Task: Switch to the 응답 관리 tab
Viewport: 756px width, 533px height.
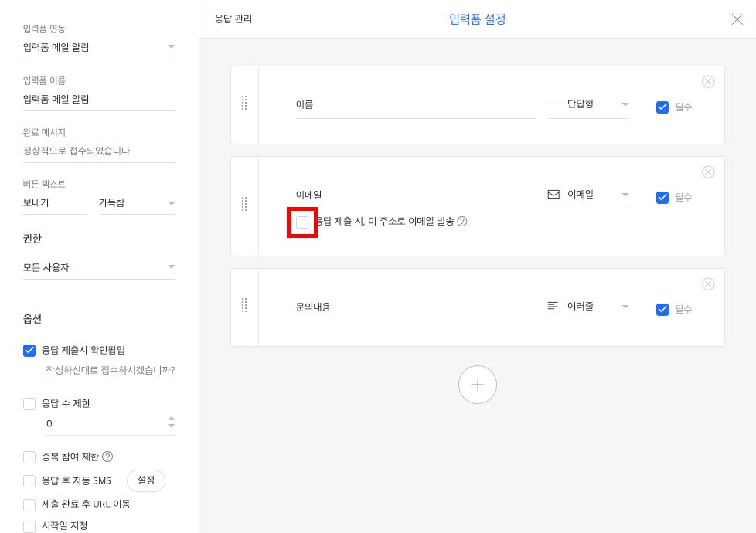Action: click(233, 19)
